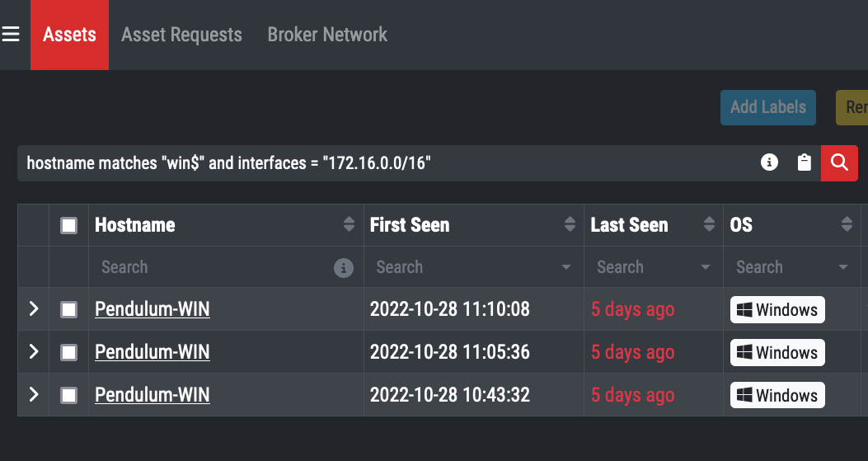Click the Hostname filter info icon
Screen dimensions: 868x461
click(x=344, y=268)
